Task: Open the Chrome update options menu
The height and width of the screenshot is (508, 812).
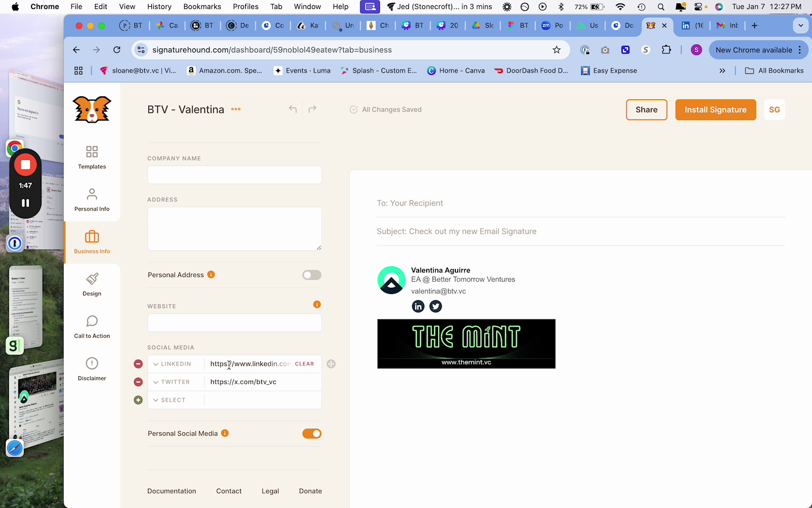Action: pos(800,50)
